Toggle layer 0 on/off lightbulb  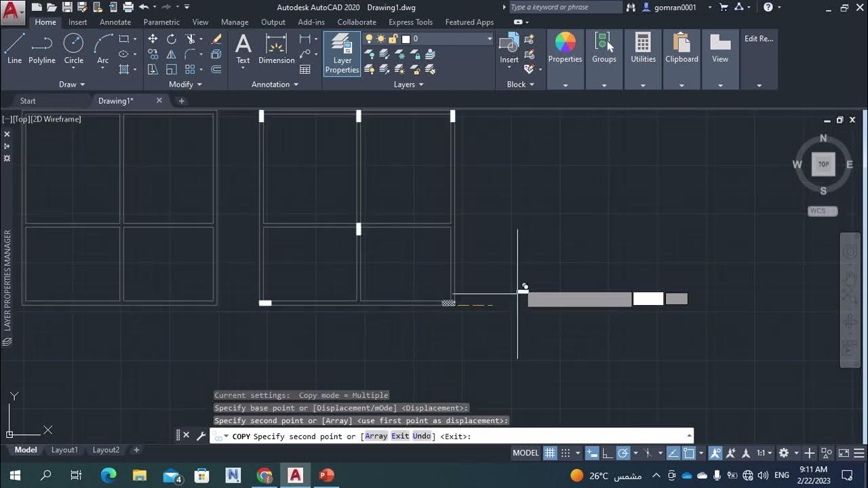point(370,39)
